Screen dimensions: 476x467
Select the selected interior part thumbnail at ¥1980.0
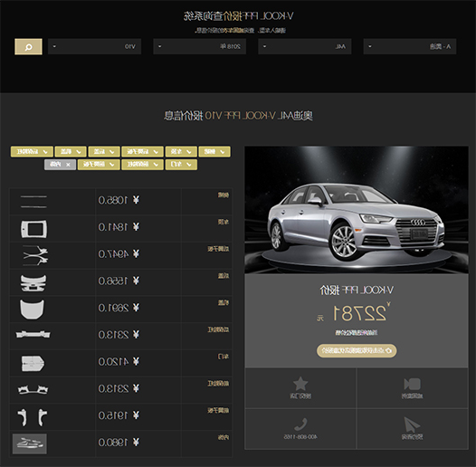[30, 443]
